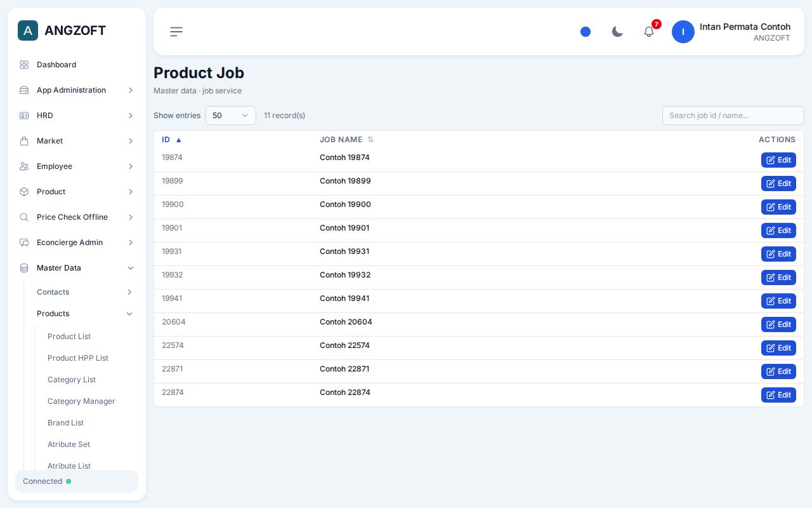Open Product HPP List

coord(78,358)
